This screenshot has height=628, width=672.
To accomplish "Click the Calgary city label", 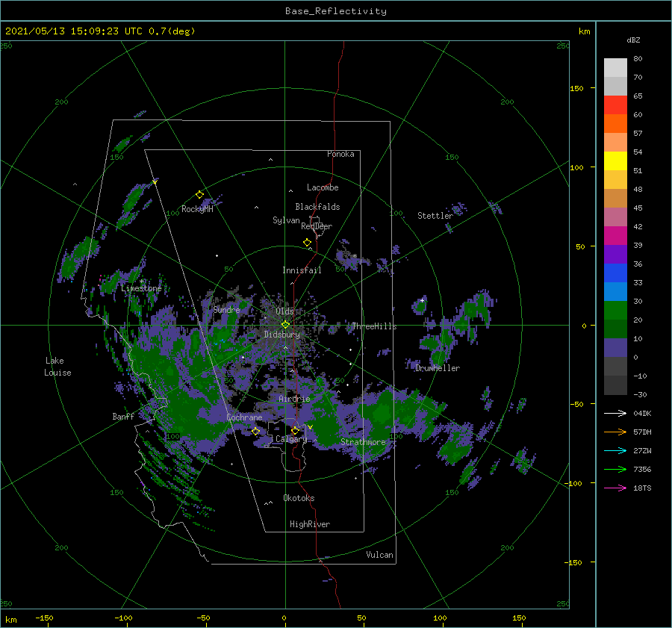I will pos(291,439).
